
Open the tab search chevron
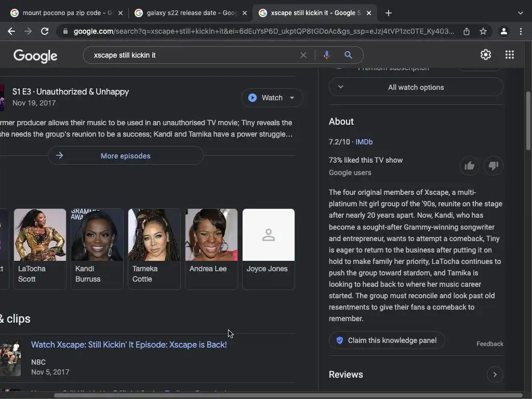[521, 13]
